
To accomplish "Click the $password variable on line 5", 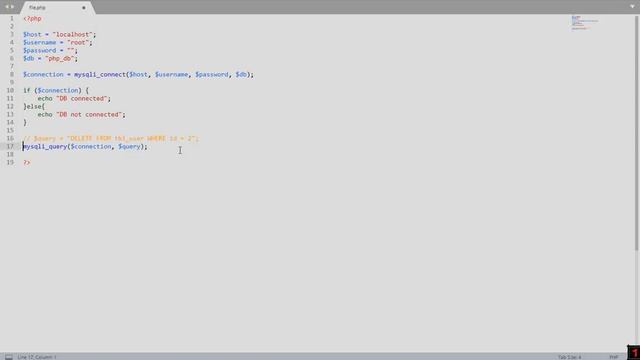I will click(x=40, y=51).
